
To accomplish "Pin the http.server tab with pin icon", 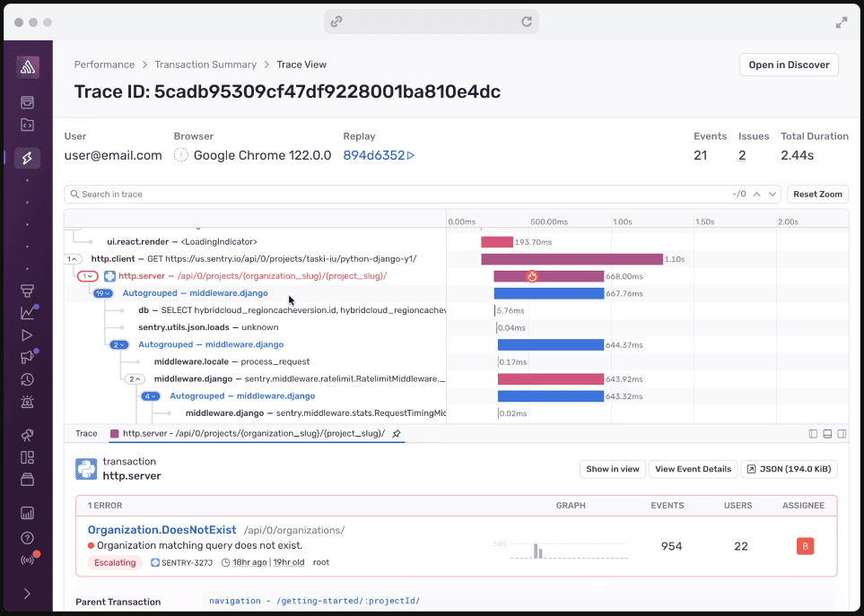I will pos(397,434).
